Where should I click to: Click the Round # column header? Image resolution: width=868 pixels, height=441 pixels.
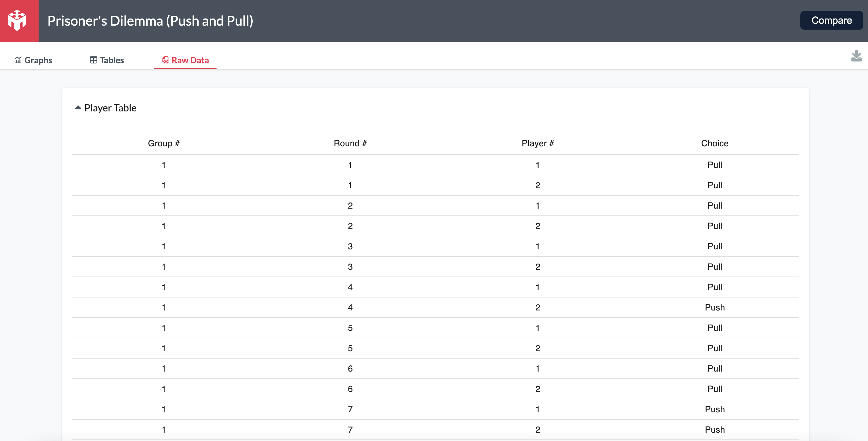point(350,144)
